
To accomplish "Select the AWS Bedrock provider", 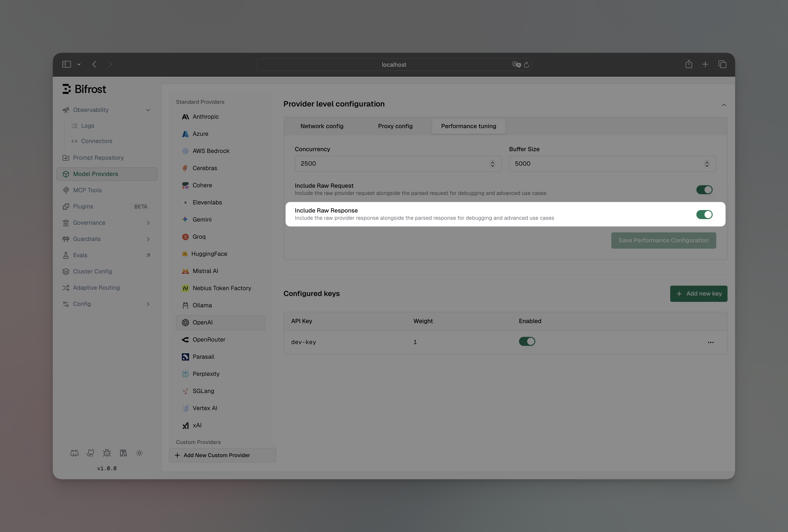I will 211,150.
